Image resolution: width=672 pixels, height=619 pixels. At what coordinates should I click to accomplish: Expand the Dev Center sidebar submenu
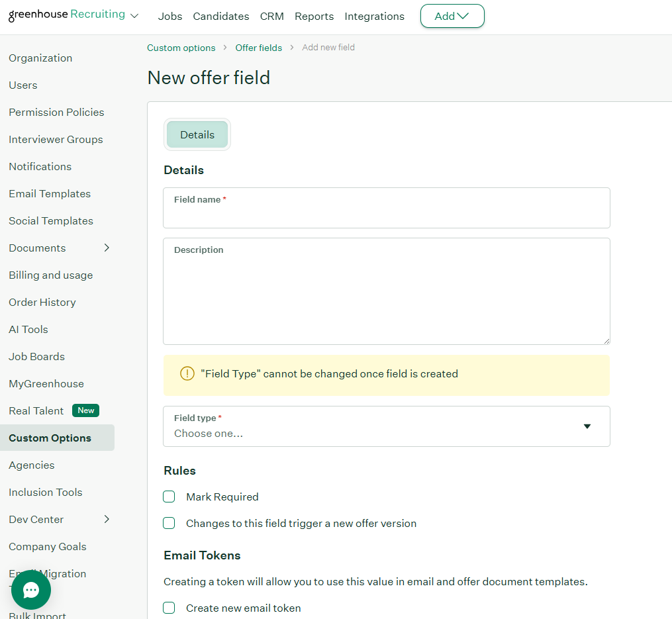click(x=107, y=519)
